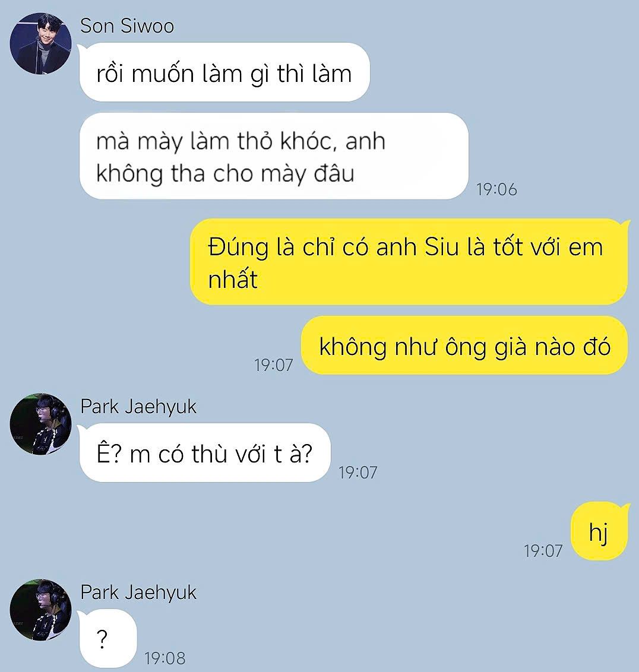Tap Park Jaehyuk's avatar beside the question mark message
This screenshot has height=672, width=639.
pos(41,610)
